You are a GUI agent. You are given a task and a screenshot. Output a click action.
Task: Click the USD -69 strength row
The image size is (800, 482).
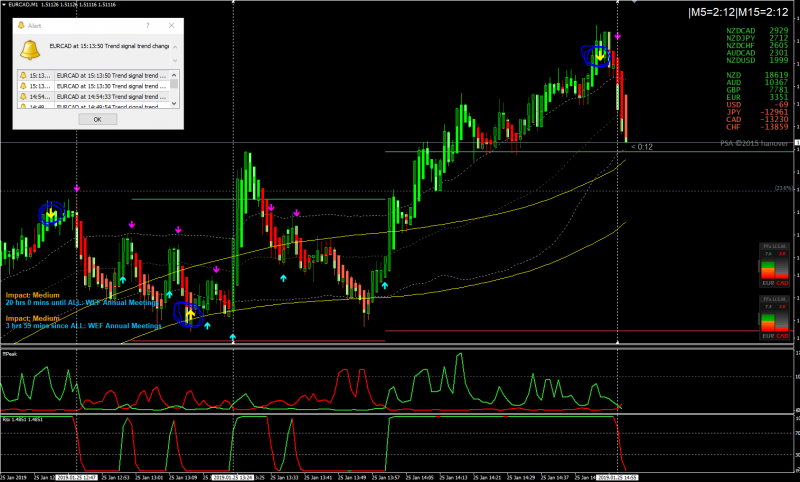point(757,105)
